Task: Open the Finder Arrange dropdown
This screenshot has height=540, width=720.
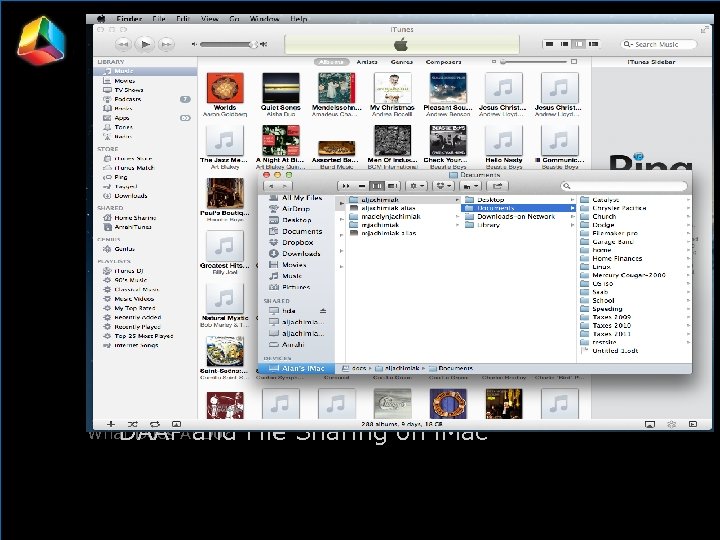Action: 471,186
